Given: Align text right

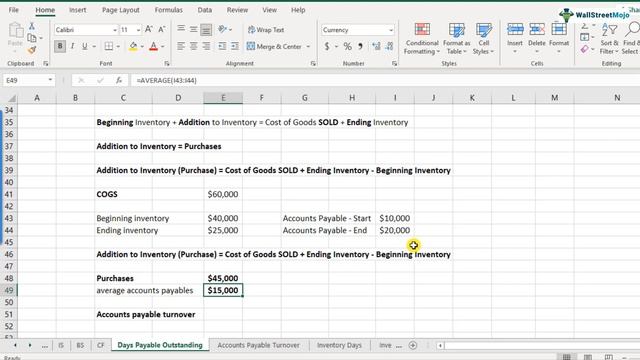Looking at the screenshot, I should (206, 46).
